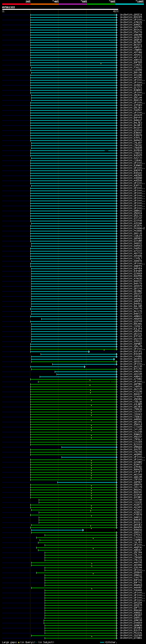The width and height of the screenshot is (146, 644).
Task: Select hit label UniRef100_P54778
Action: (131, 32)
